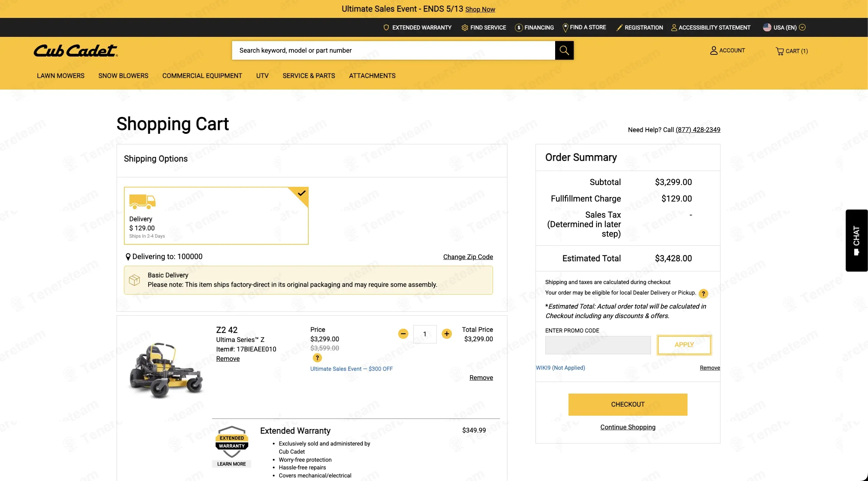Click the Extended Warranty badge image
Viewport: 868px width, 481px height.
click(x=232, y=442)
